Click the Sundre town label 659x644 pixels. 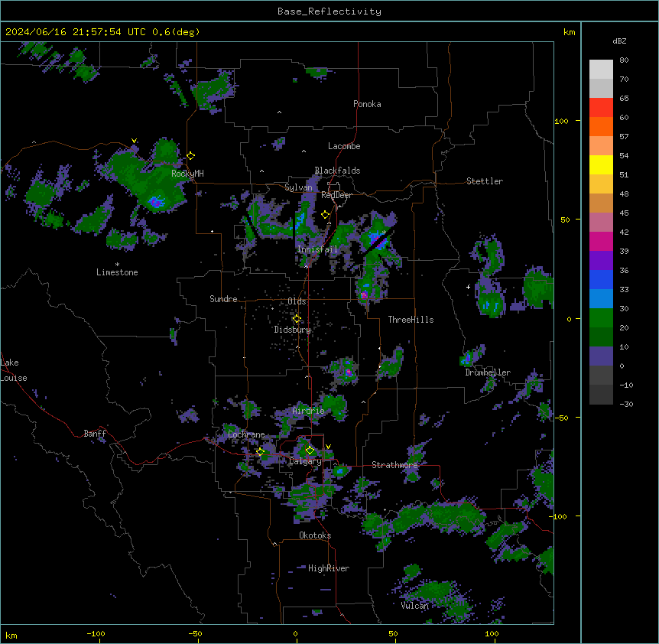pyautogui.click(x=223, y=299)
